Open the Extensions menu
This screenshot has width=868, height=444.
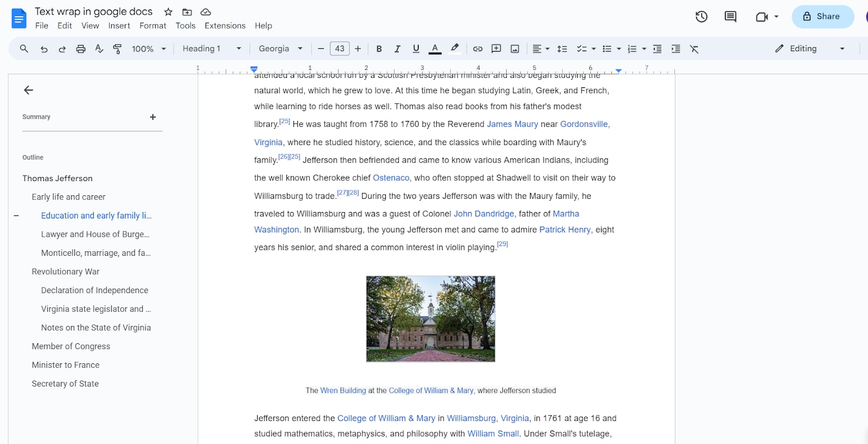coord(225,25)
